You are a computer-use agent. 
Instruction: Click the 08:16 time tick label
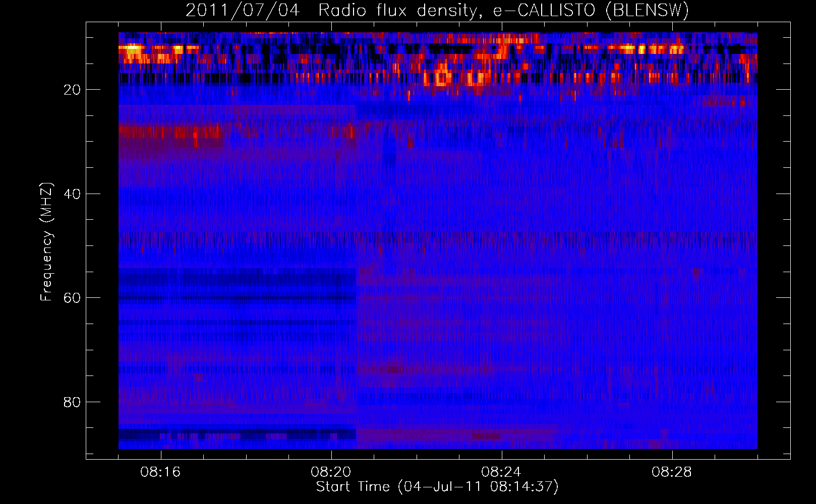coord(161,472)
